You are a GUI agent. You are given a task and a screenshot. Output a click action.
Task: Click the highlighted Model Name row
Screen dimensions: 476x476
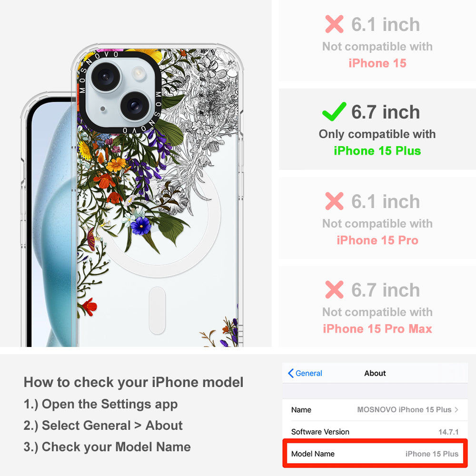click(375, 454)
